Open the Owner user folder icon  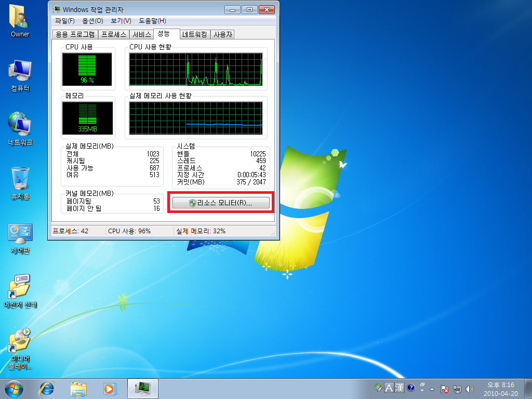point(20,20)
